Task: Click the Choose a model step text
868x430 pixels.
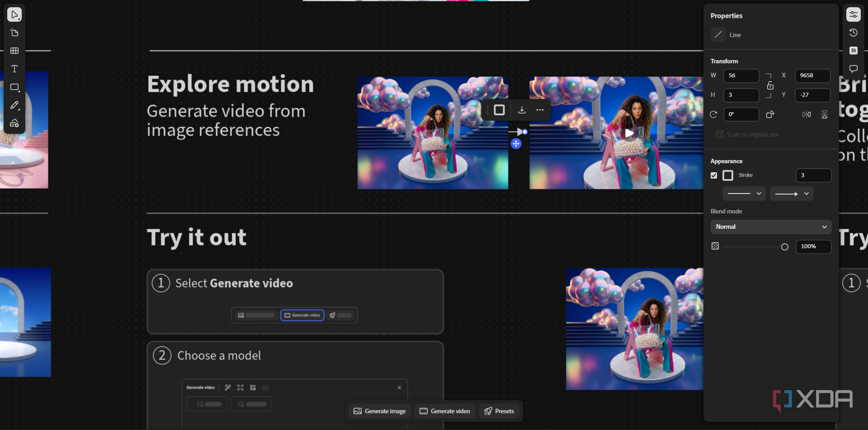Action: 219,356
